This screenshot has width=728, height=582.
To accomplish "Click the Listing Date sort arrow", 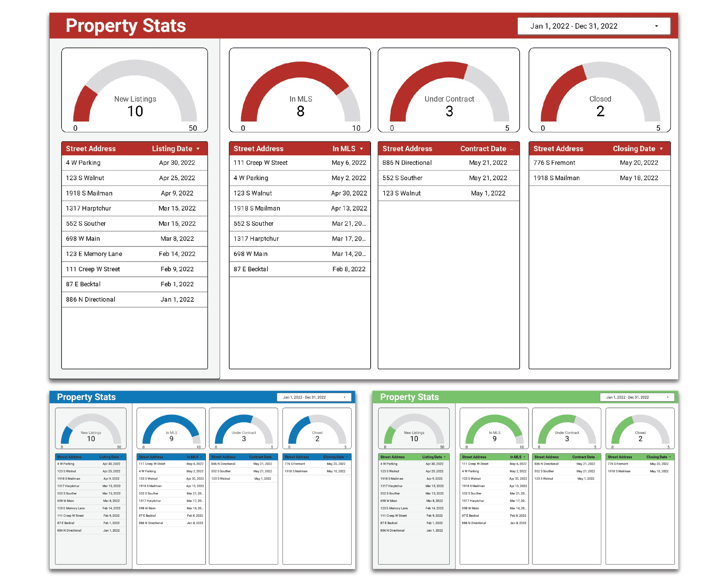I will (x=198, y=148).
